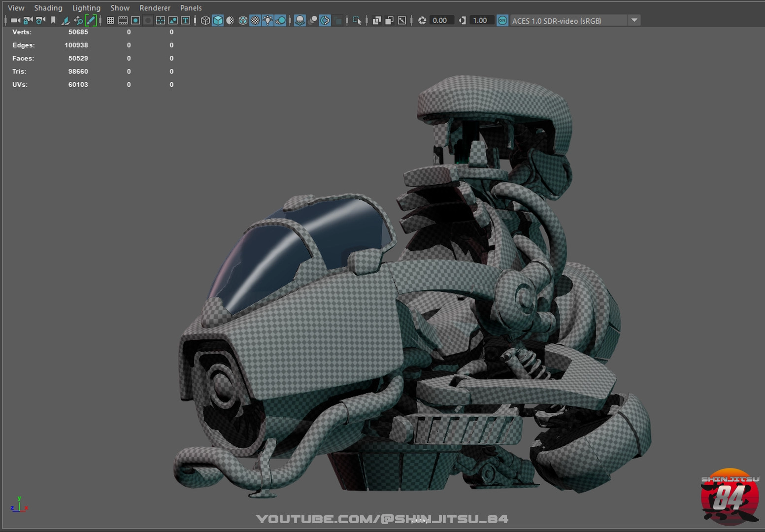This screenshot has width=765, height=532.
Task: Click the Lock Camera icon
Action: pyautogui.click(x=28, y=20)
